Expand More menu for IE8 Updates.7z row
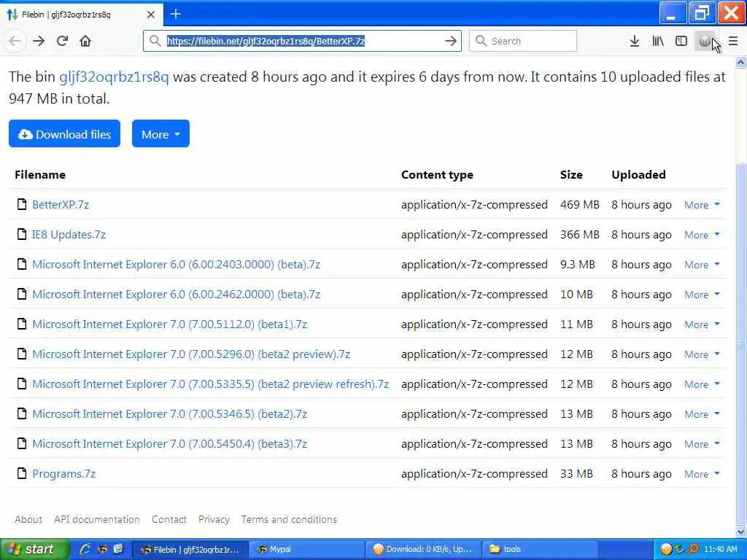 coord(702,235)
